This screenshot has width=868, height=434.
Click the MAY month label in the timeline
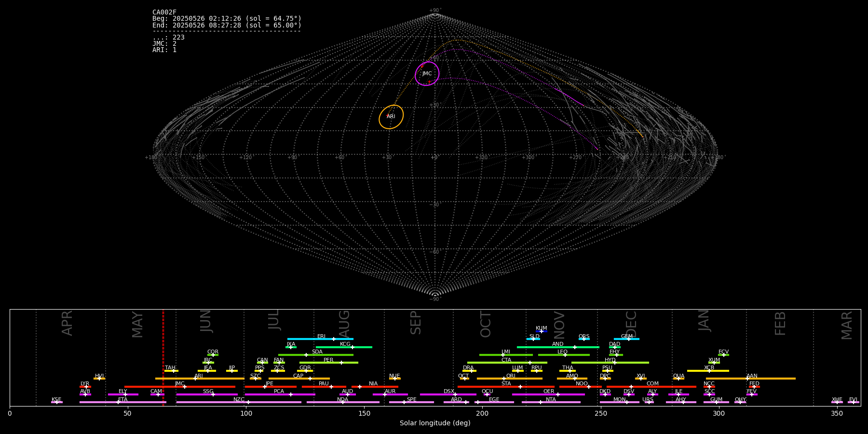137,325
